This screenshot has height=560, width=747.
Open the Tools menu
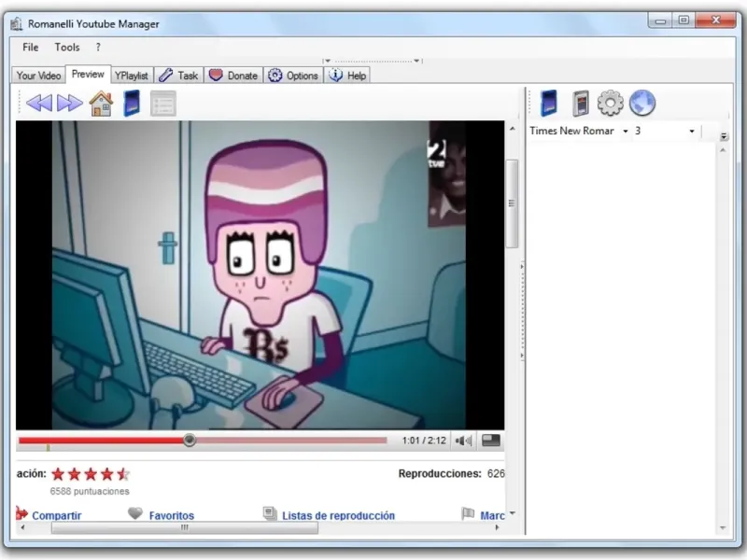(x=66, y=48)
